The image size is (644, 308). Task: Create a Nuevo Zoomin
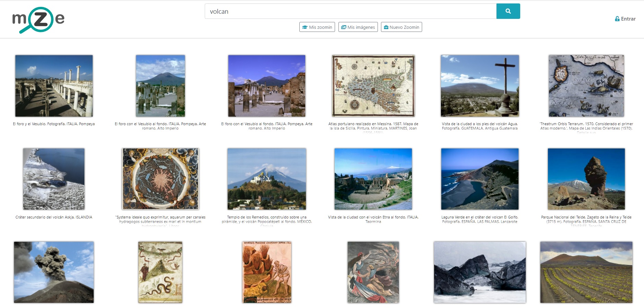click(402, 27)
